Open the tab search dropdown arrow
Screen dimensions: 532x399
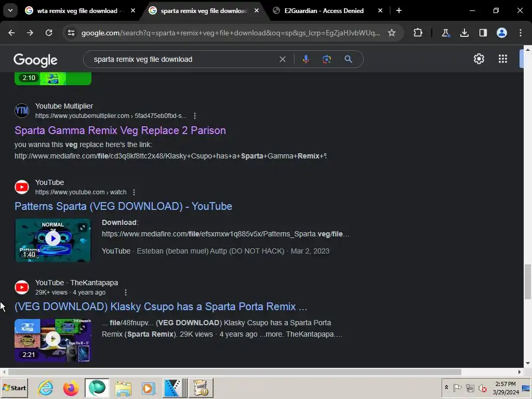point(10,10)
